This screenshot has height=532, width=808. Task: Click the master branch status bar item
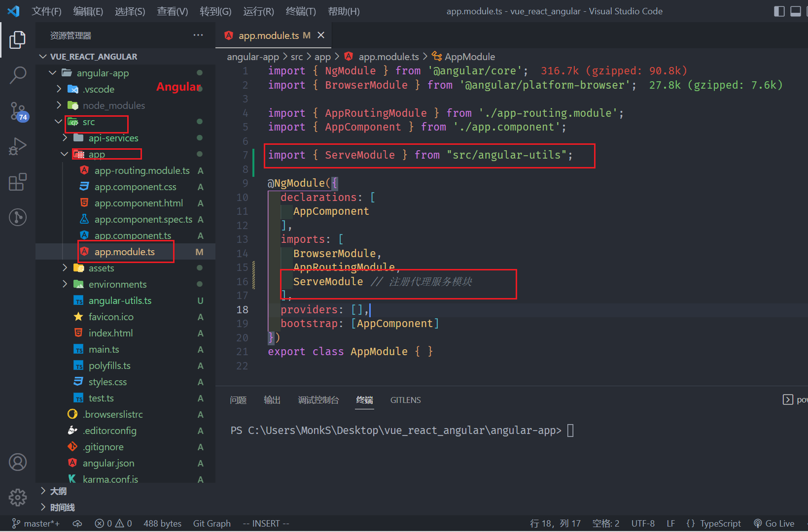point(35,524)
